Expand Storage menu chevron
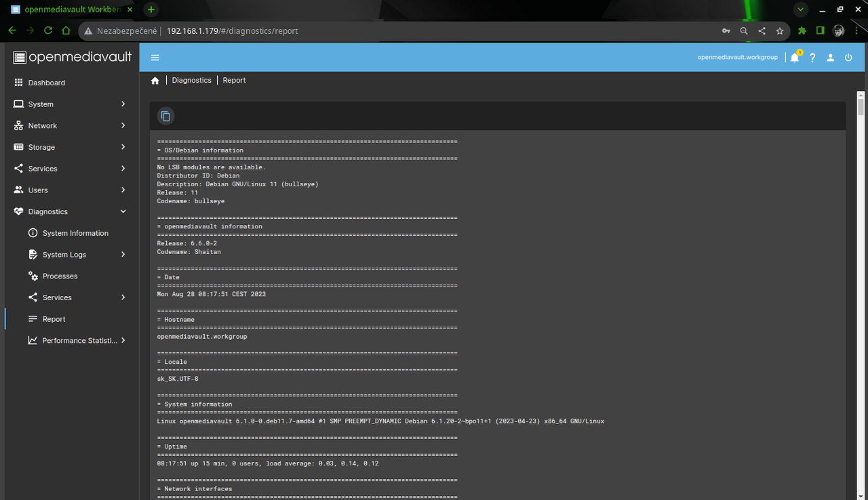The height and width of the screenshot is (500, 868). click(123, 147)
